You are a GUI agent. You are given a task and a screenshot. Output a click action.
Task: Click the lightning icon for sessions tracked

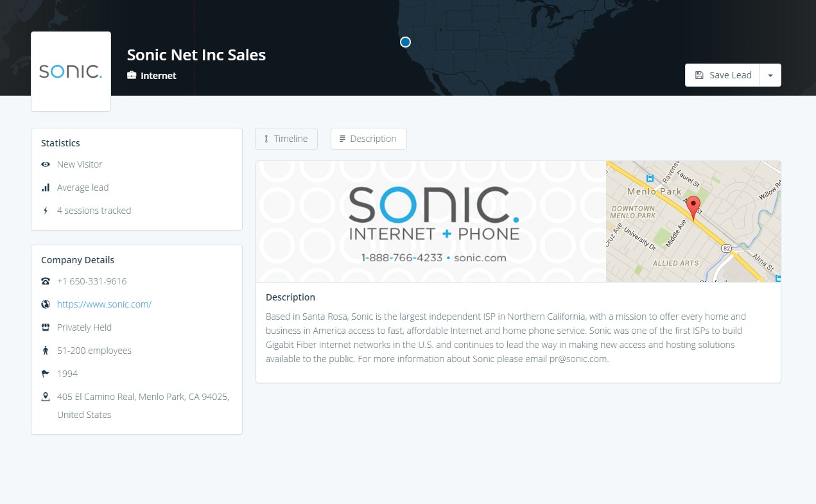45,211
